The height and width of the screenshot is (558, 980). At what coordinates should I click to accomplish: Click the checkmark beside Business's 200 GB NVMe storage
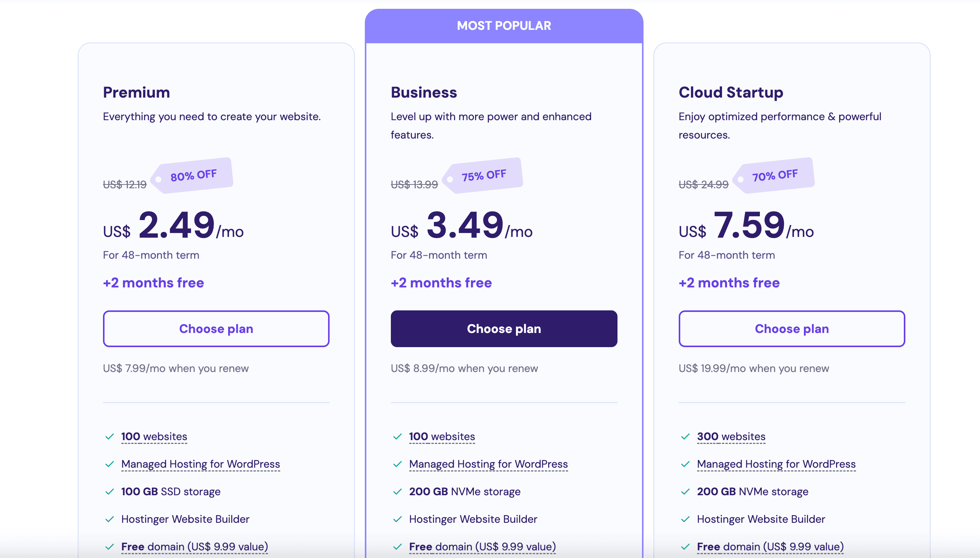(x=397, y=491)
